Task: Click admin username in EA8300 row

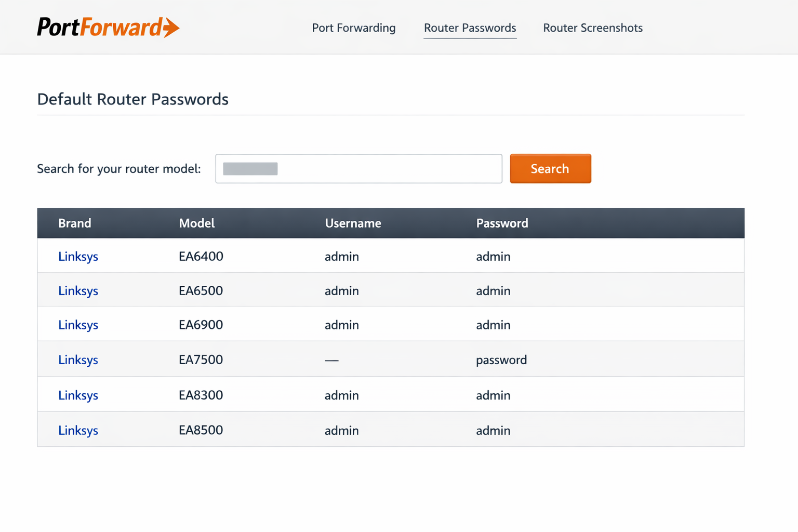Action: (x=342, y=395)
